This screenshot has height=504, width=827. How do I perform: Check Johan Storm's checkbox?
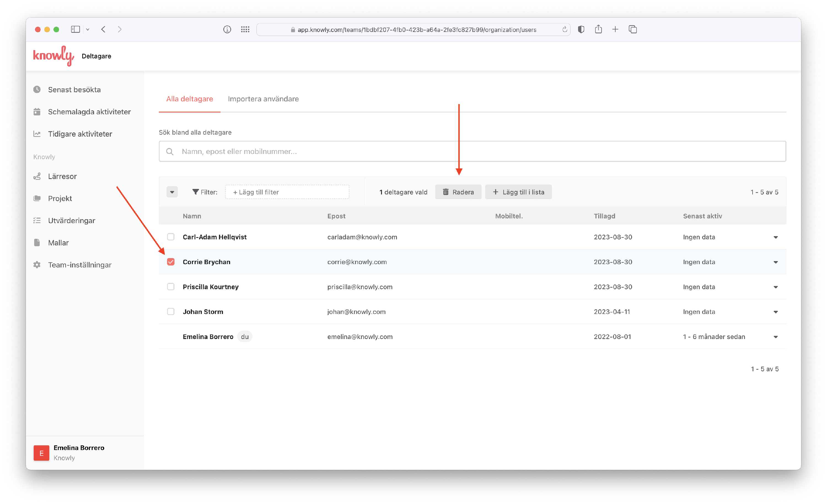click(171, 312)
